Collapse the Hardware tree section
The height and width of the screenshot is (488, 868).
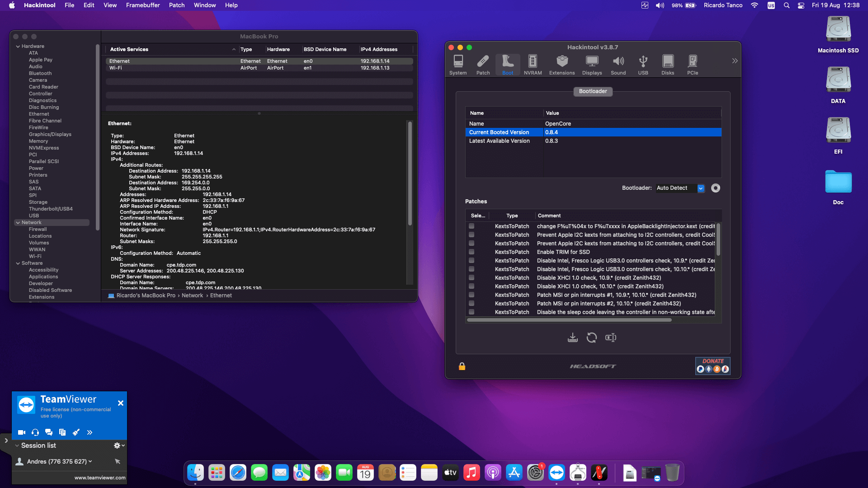coord(18,46)
